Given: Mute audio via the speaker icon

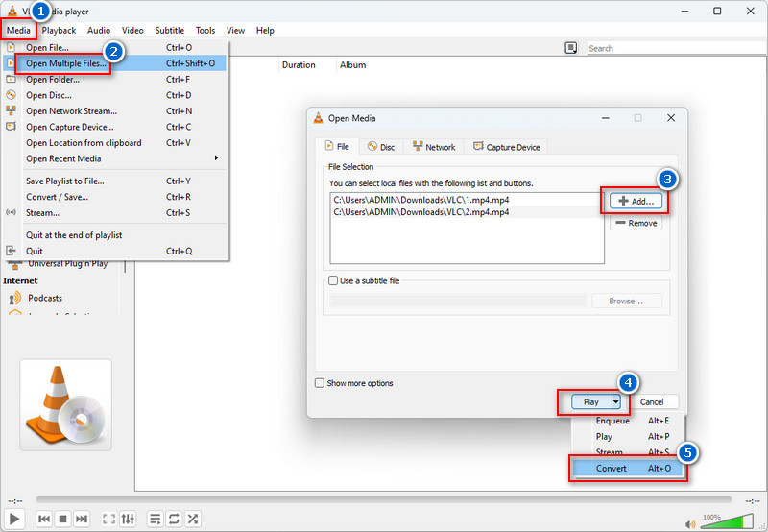Looking at the screenshot, I should click(x=690, y=524).
